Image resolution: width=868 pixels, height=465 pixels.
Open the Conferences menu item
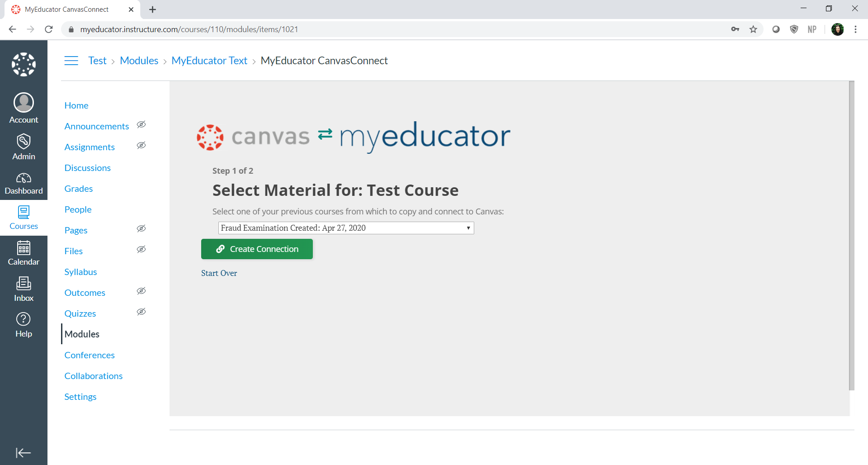[x=90, y=355]
